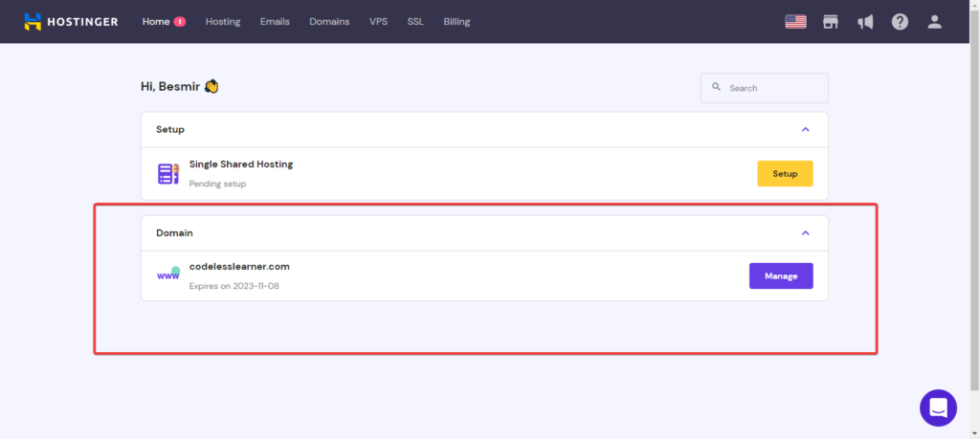Open the VPS menu item
The height and width of the screenshot is (439, 980).
click(x=378, y=21)
